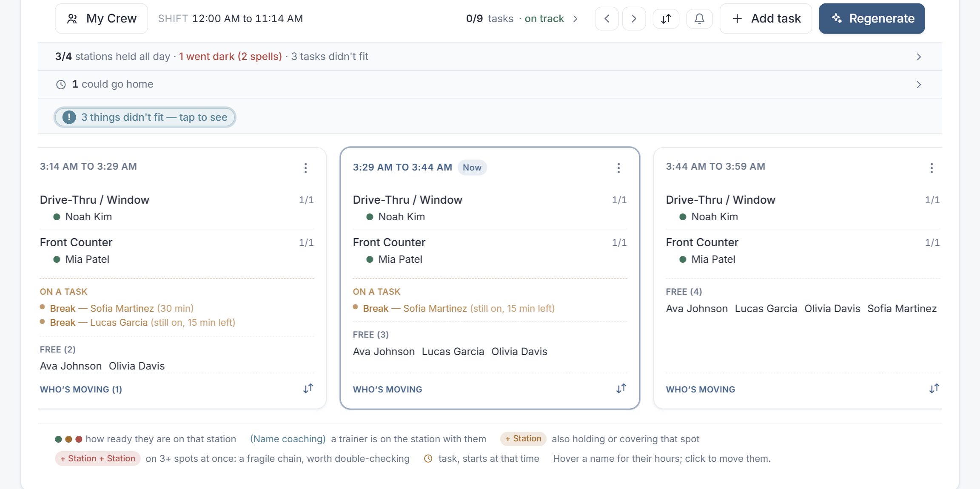Select Noah Kim in the Now card
Image resolution: width=980 pixels, height=489 pixels.
tap(402, 216)
